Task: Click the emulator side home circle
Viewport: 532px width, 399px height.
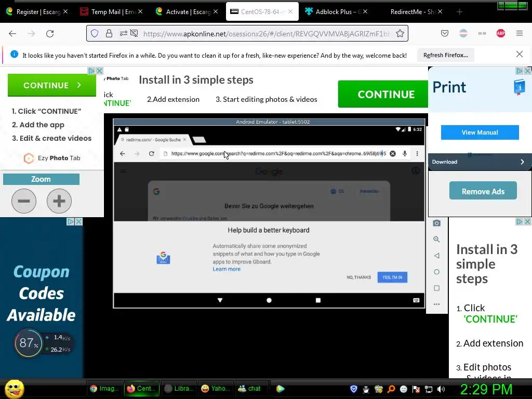Action: tap(436, 272)
